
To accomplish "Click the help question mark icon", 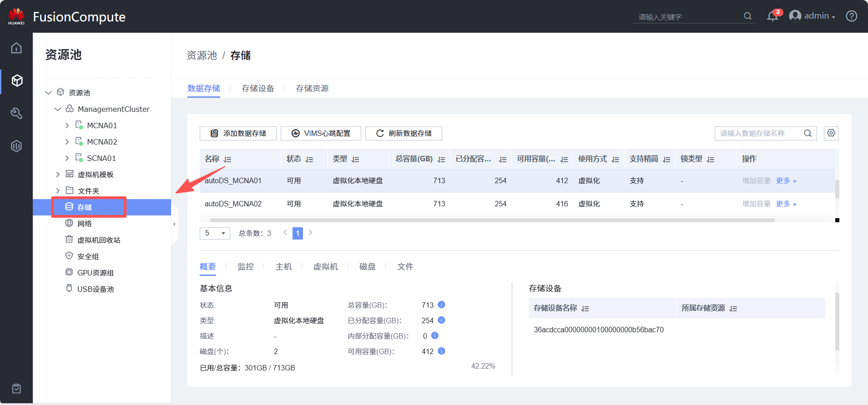I will coord(852,16).
